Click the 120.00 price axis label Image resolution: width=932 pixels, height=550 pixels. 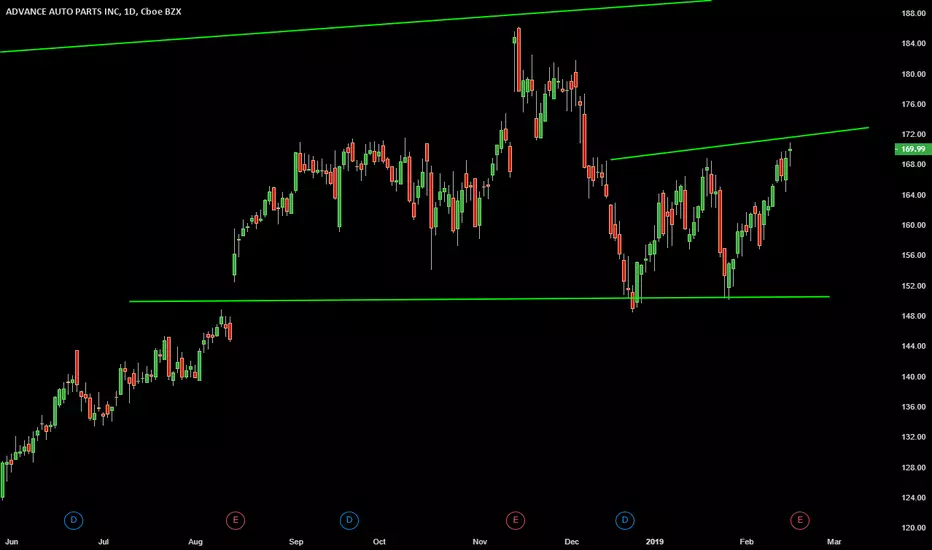913,528
